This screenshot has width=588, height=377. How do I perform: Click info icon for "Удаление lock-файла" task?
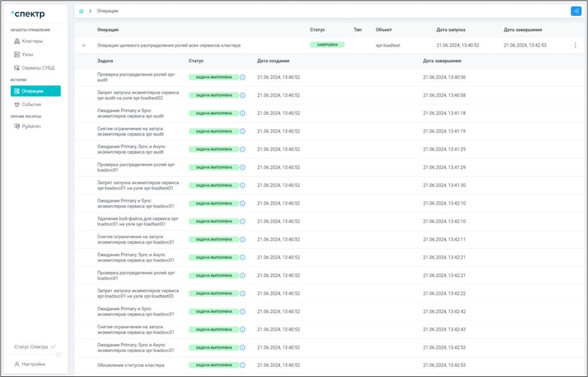(x=242, y=221)
